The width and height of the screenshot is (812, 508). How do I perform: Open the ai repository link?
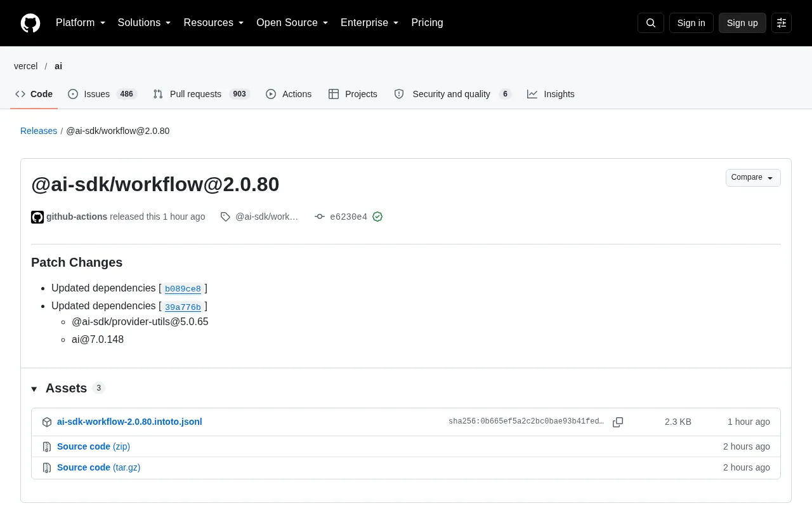pyautogui.click(x=58, y=66)
